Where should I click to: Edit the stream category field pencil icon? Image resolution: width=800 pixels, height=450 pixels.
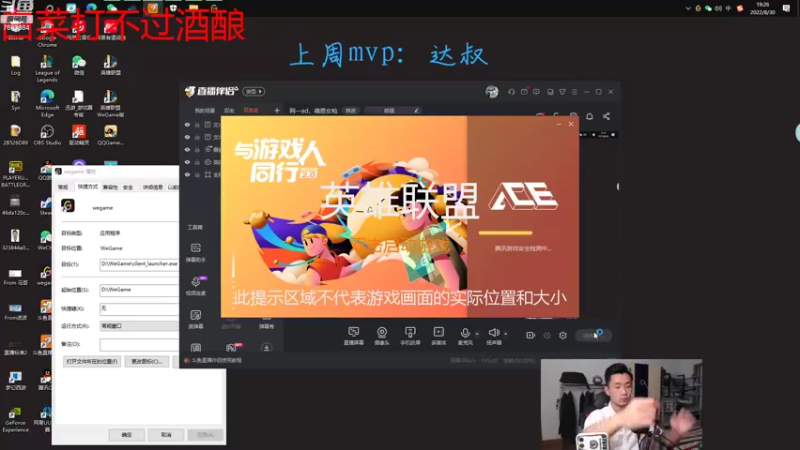(416, 110)
